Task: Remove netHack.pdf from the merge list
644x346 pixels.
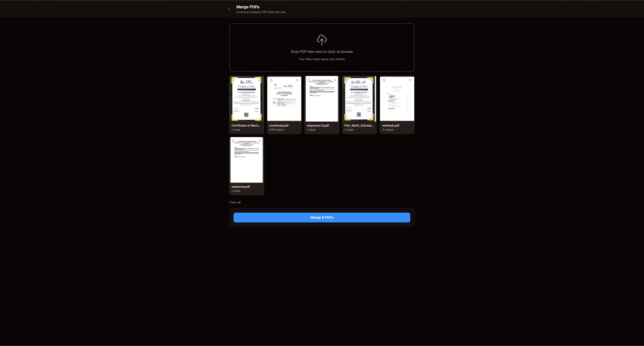Action: [410, 80]
